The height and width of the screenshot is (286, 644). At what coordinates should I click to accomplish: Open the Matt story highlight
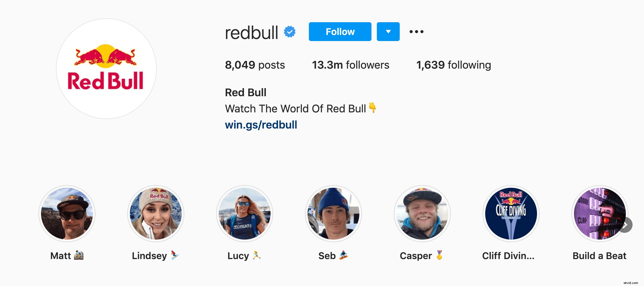(67, 214)
